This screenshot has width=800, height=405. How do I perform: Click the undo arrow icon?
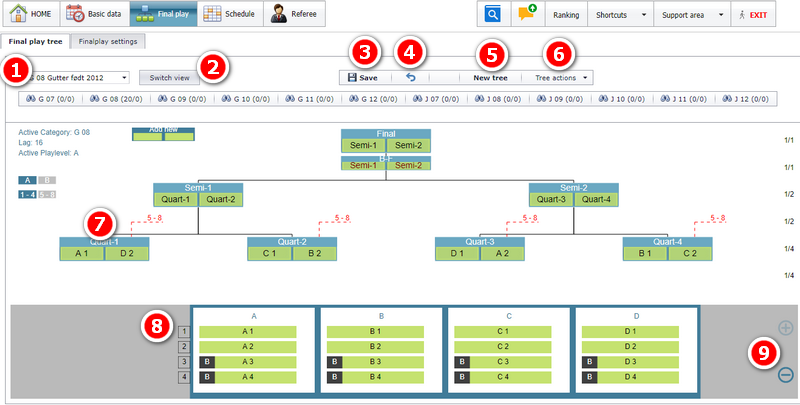click(411, 78)
